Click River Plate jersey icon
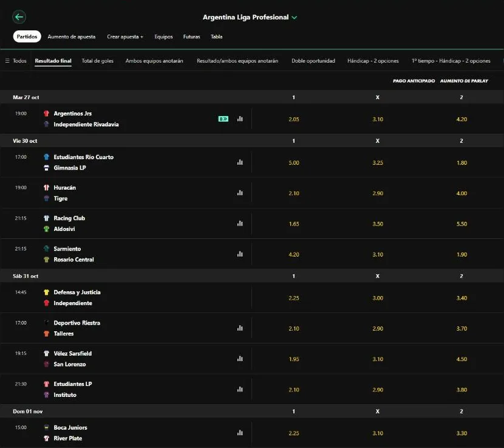This screenshot has width=504, height=448. point(46,438)
